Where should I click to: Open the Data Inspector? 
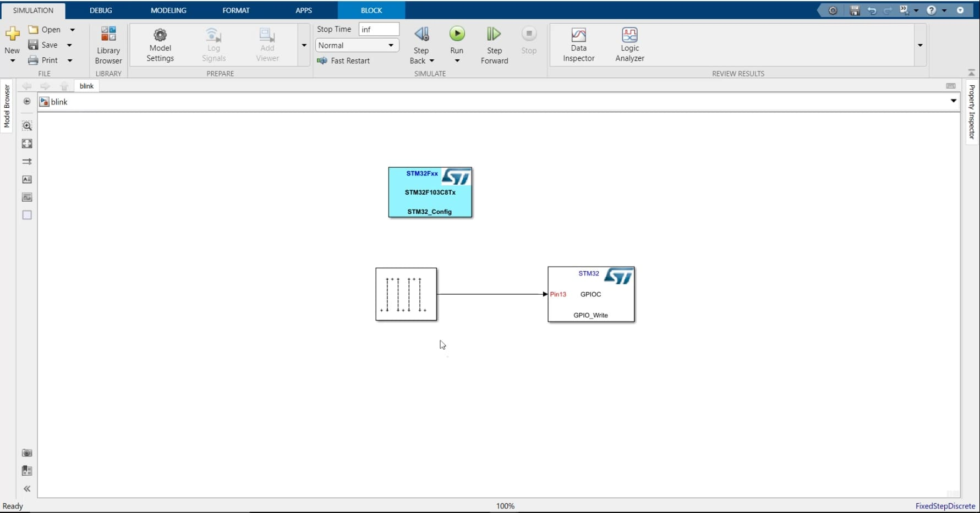coord(578,45)
